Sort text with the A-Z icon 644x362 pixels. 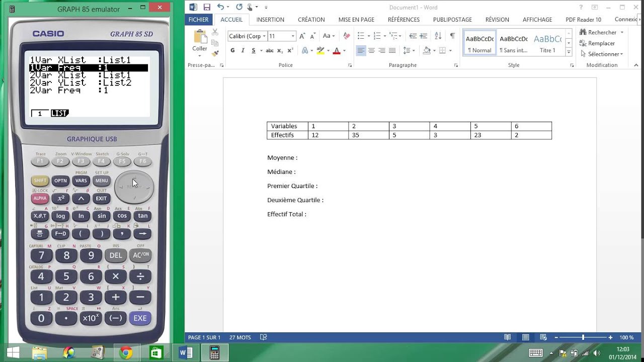438,36
